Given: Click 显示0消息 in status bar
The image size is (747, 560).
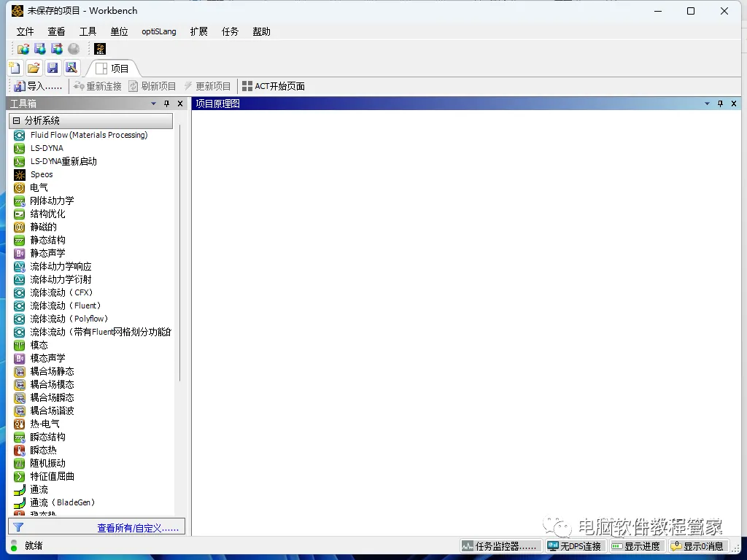Looking at the screenshot, I should (x=697, y=546).
